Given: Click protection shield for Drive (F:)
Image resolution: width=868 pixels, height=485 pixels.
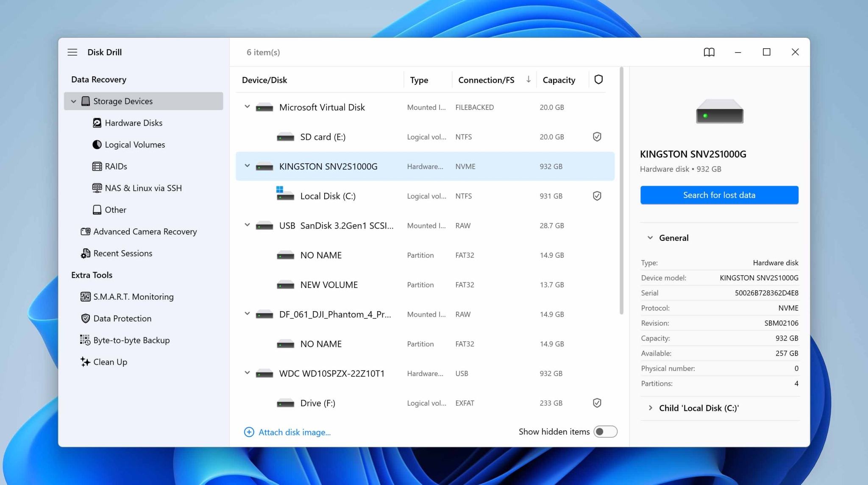Looking at the screenshot, I should [x=597, y=403].
